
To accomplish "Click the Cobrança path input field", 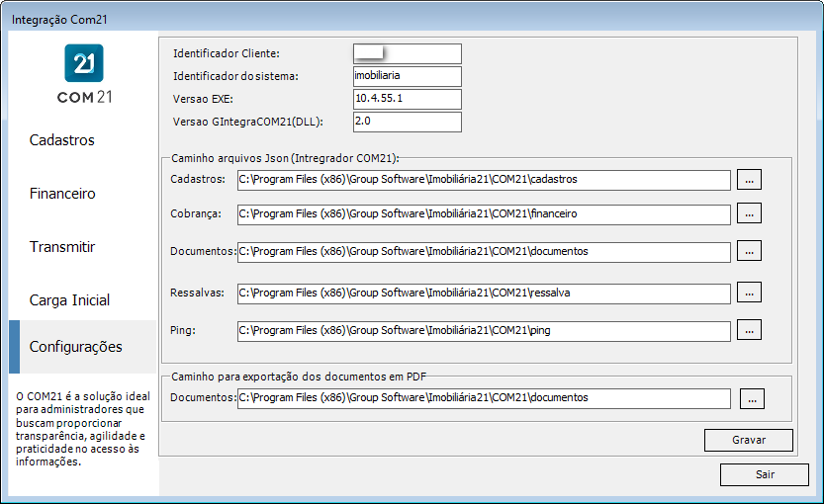I will click(x=484, y=214).
